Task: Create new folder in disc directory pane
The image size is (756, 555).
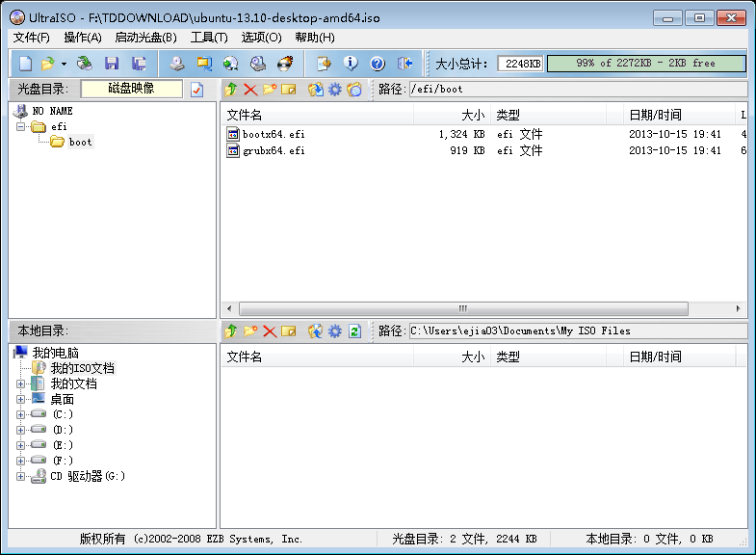Action: 270,90
